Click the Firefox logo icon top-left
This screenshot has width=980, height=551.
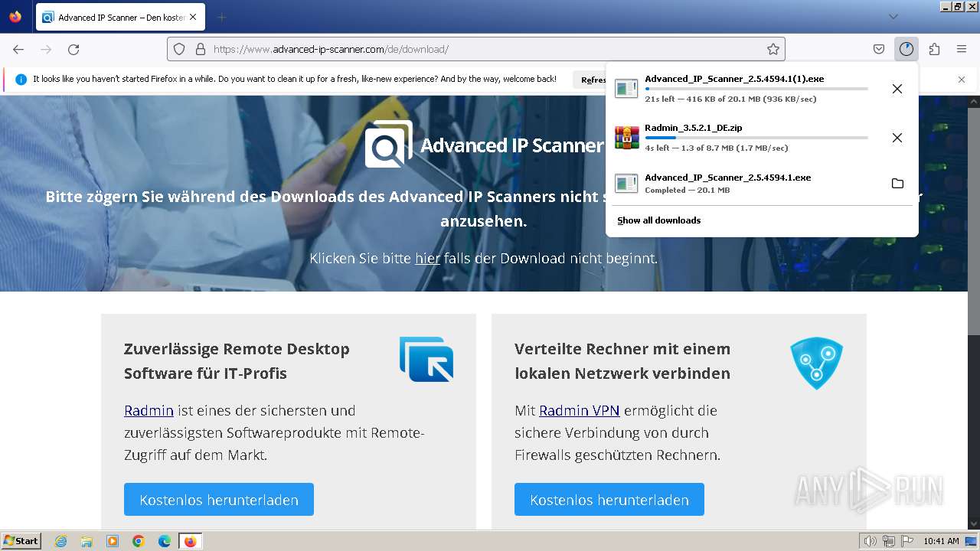(15, 17)
